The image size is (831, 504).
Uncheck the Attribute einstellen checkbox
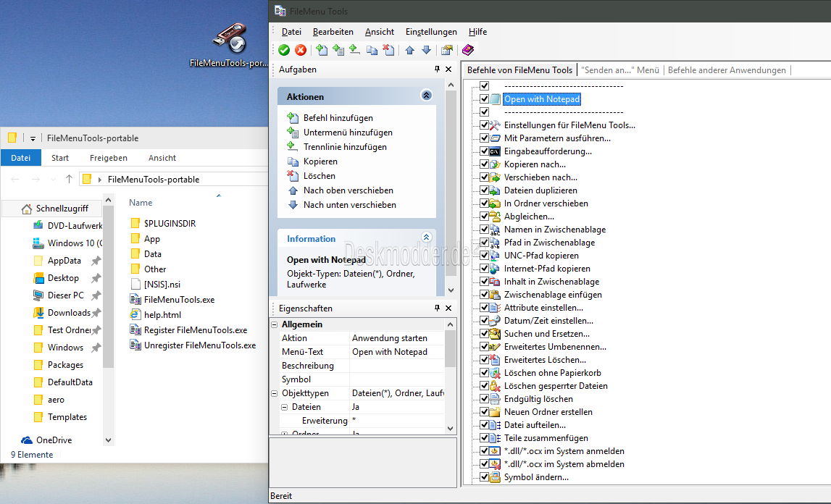point(484,308)
